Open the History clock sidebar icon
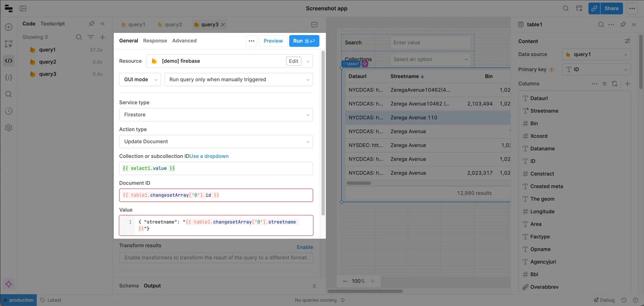644x306 pixels. (9, 111)
